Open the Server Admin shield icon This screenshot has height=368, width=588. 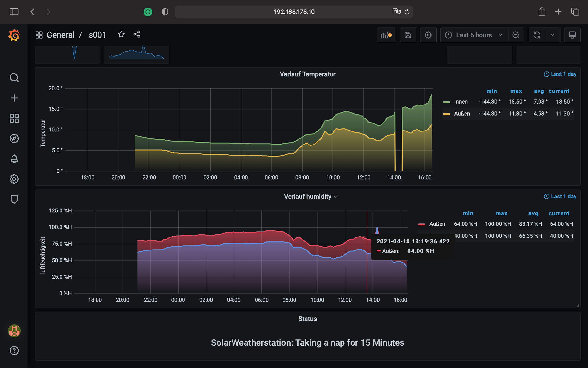point(14,199)
